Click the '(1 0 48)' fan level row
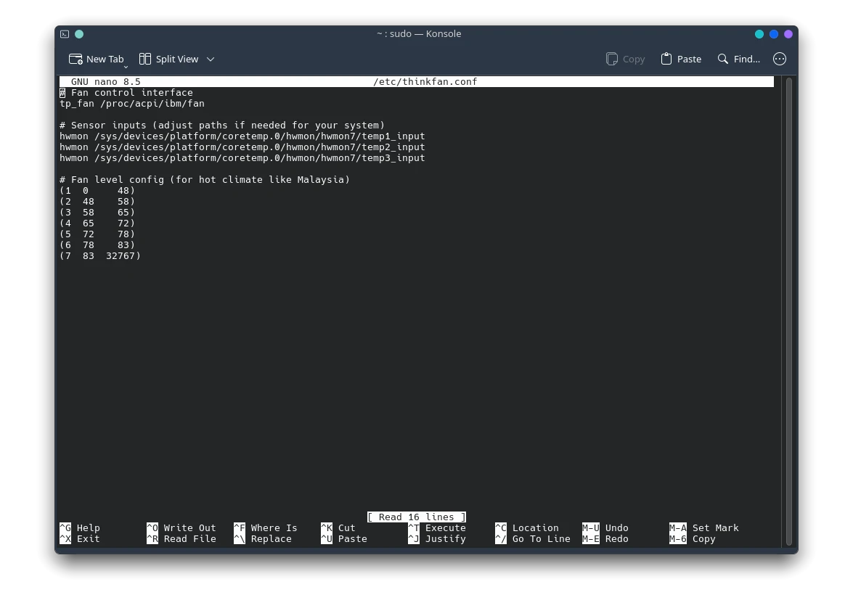This screenshot has height=616, width=853. click(97, 190)
